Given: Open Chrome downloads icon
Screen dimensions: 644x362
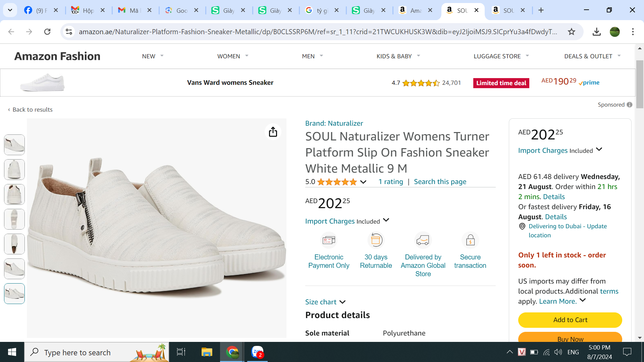Looking at the screenshot, I should click(596, 32).
